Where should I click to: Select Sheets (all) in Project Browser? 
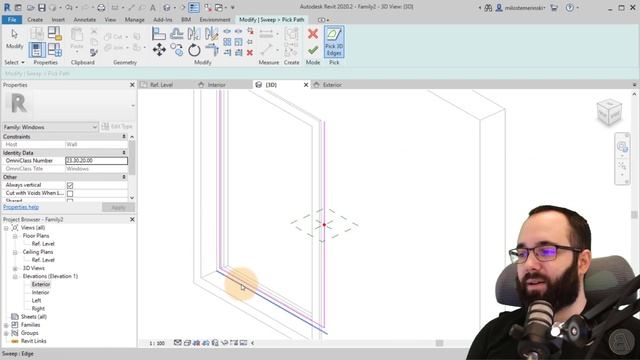click(x=33, y=317)
